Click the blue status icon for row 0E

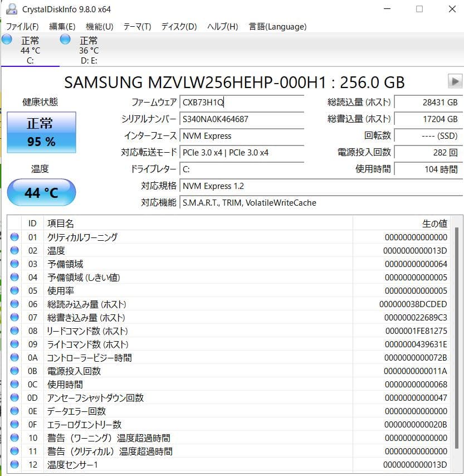click(14, 411)
